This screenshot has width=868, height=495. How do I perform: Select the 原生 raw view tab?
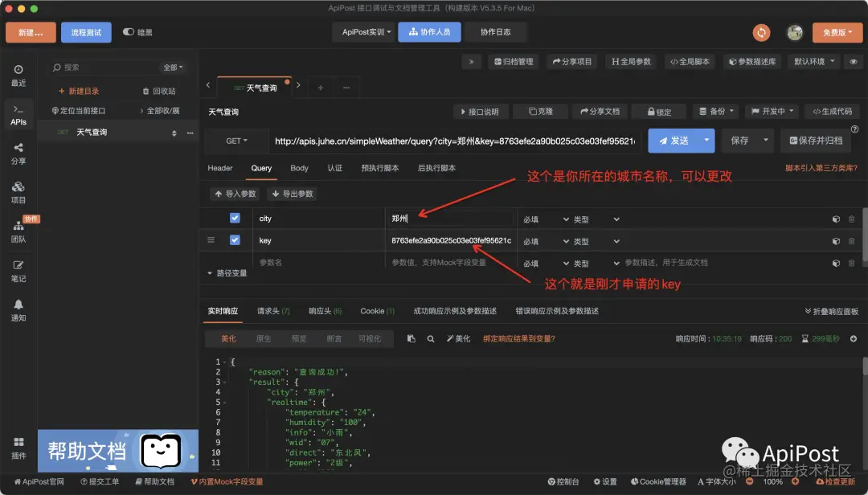coord(264,339)
